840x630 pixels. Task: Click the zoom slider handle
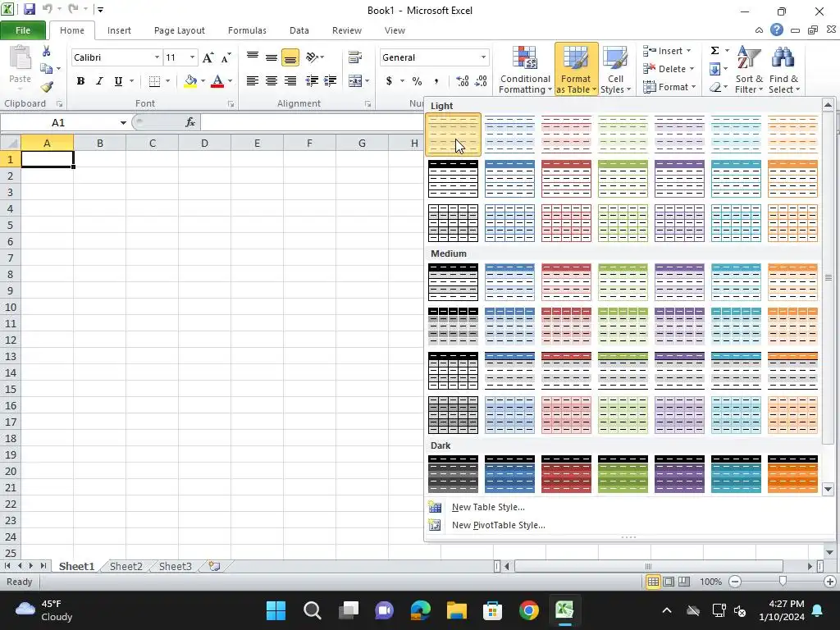click(783, 582)
